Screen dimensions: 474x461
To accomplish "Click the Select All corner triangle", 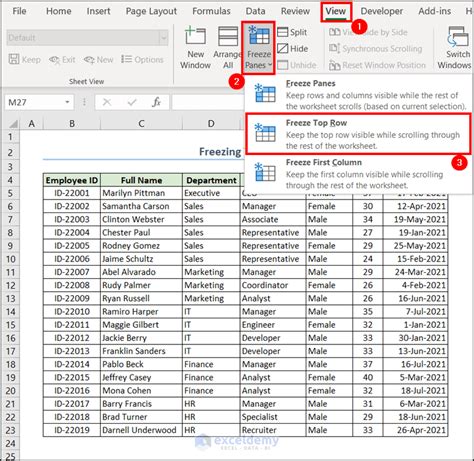I will click(13, 124).
